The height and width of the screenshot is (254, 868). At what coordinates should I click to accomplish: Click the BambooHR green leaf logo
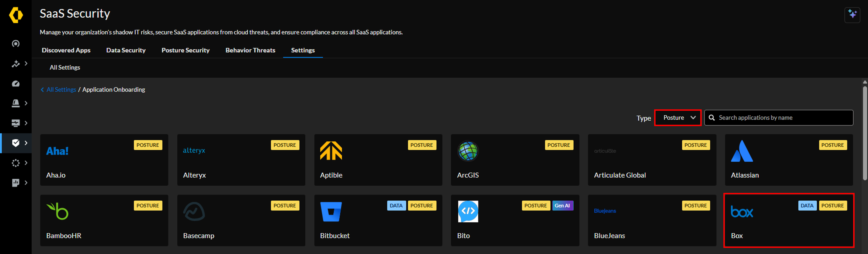coord(57,211)
